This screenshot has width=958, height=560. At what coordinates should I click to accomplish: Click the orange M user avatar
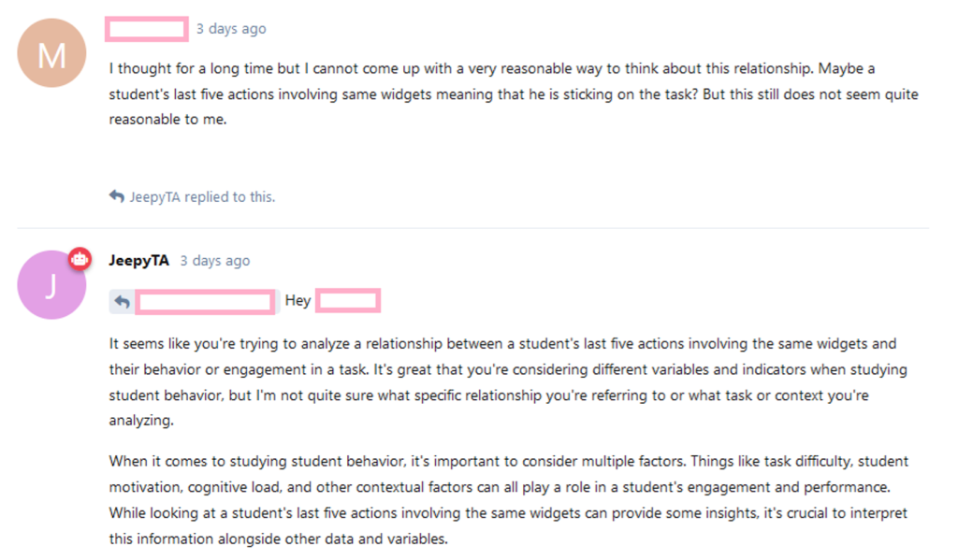[x=51, y=55]
